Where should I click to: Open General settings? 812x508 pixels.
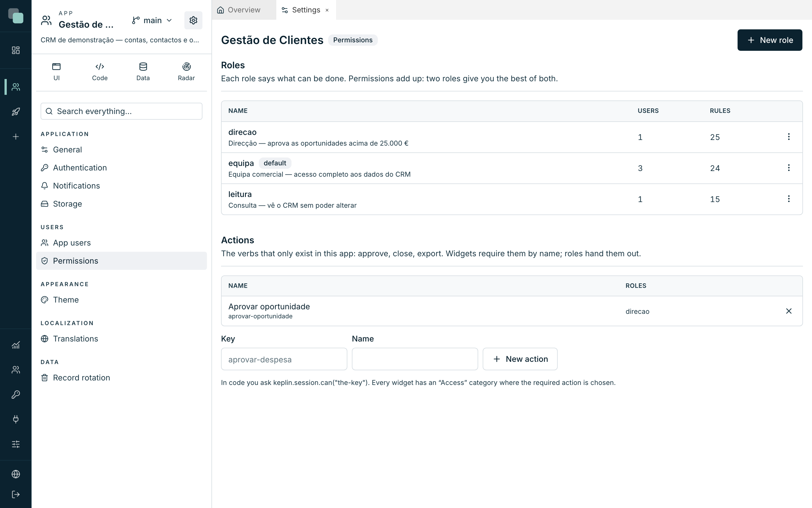point(122,150)
